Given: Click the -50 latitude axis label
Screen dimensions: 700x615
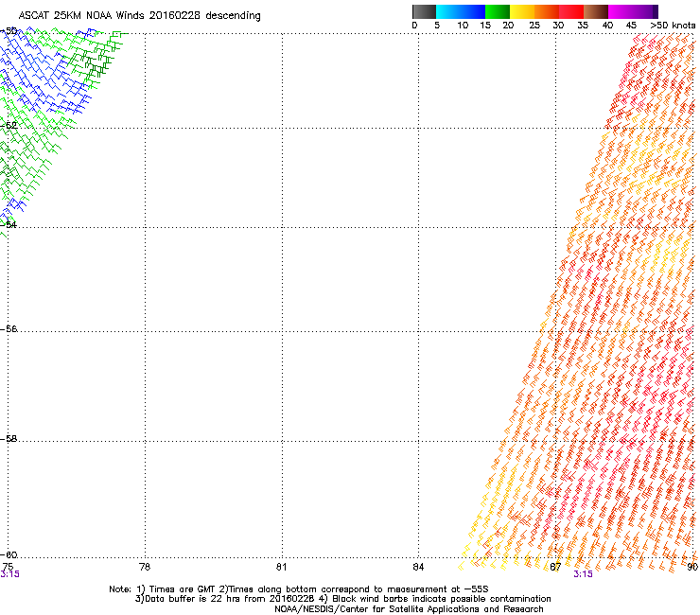Looking at the screenshot, I should tap(9, 31).
